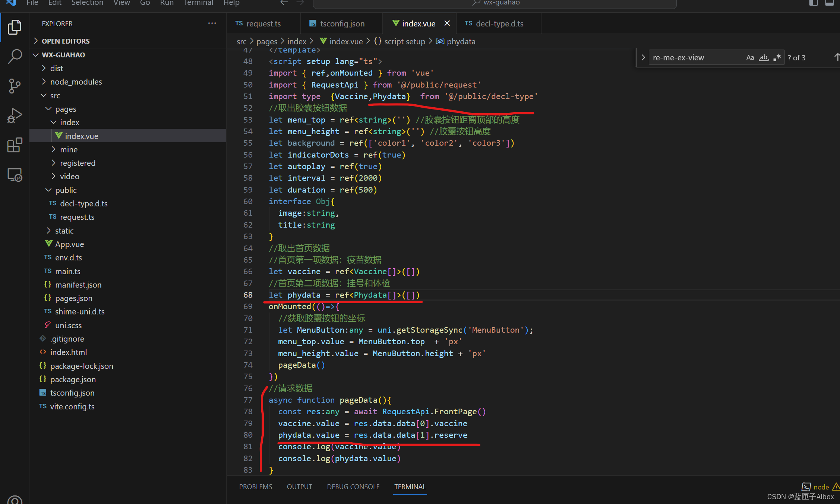This screenshot has height=504, width=840.
Task: Expand the replace toggle in find widget
Action: [643, 57]
